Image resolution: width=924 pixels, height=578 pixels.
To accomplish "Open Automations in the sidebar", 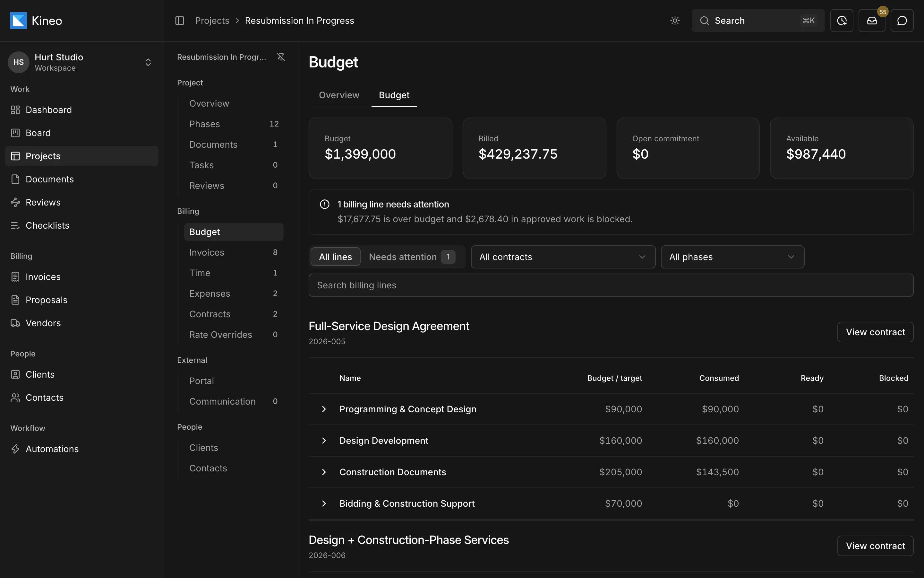I will 82,449.
